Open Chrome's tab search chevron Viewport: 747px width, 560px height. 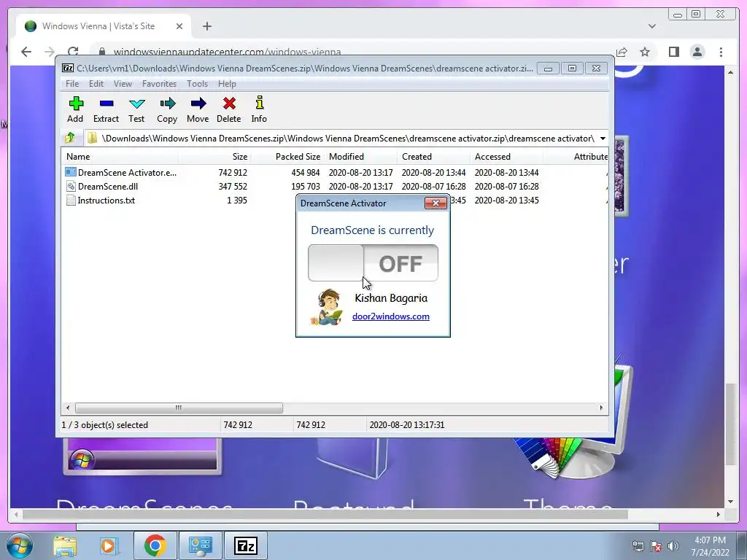tap(652, 26)
